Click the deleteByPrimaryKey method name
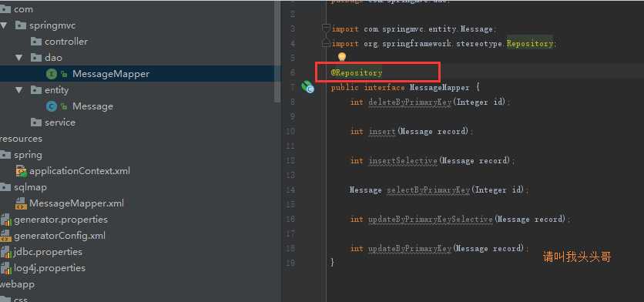Screen dimensions: 644x302 tap(410, 102)
